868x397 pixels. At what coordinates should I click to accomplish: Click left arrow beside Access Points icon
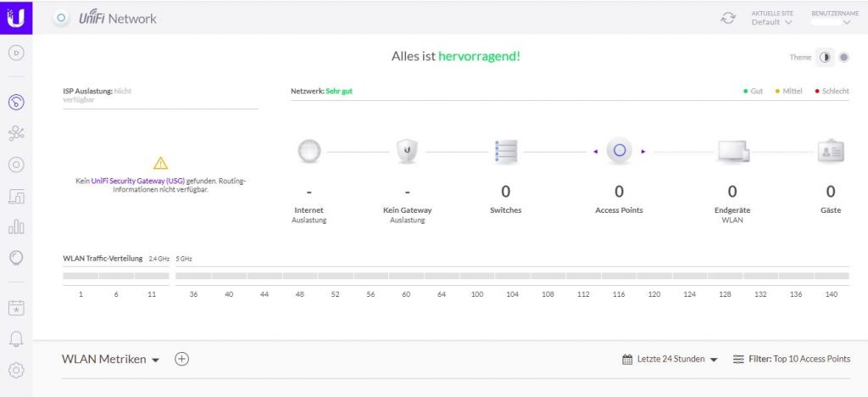click(595, 151)
